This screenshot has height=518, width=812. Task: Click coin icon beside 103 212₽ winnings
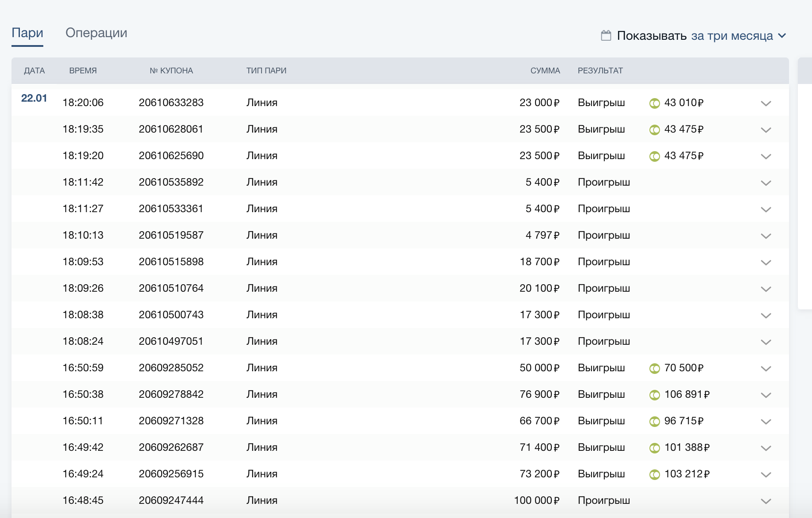point(654,475)
